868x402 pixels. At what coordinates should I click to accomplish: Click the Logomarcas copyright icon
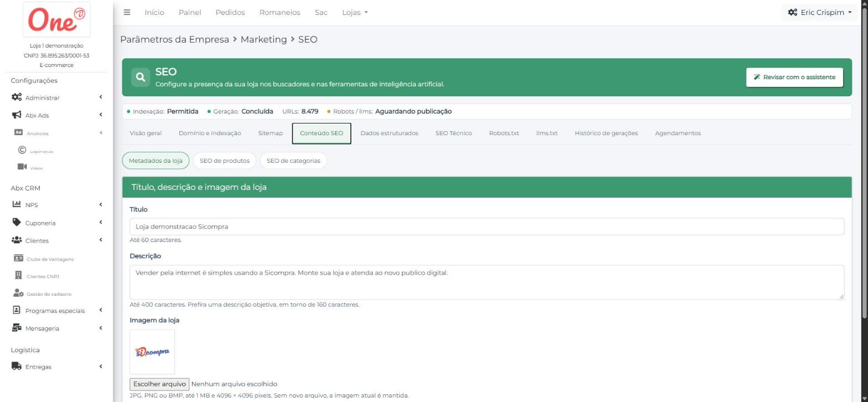click(x=22, y=150)
